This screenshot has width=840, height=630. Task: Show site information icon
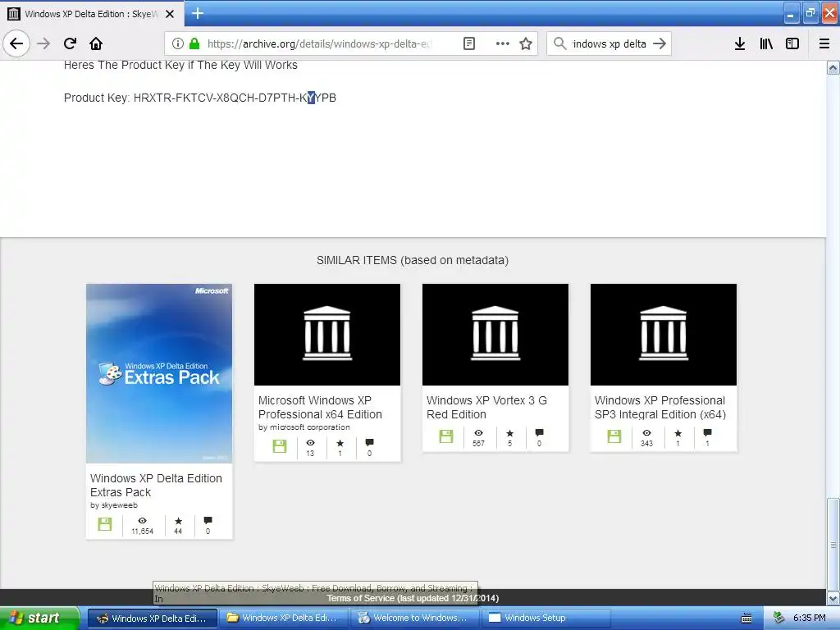pos(178,43)
